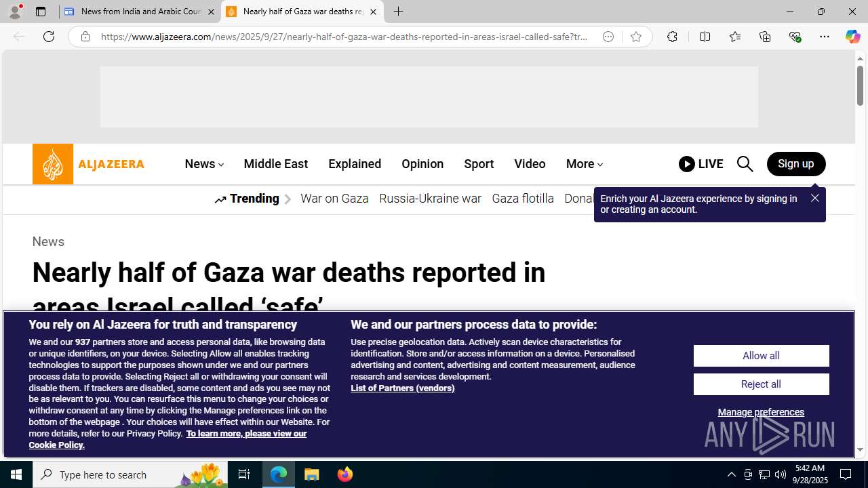The width and height of the screenshot is (868, 488).
Task: Open List of Partners (vendors) link
Action: pyautogui.click(x=403, y=388)
